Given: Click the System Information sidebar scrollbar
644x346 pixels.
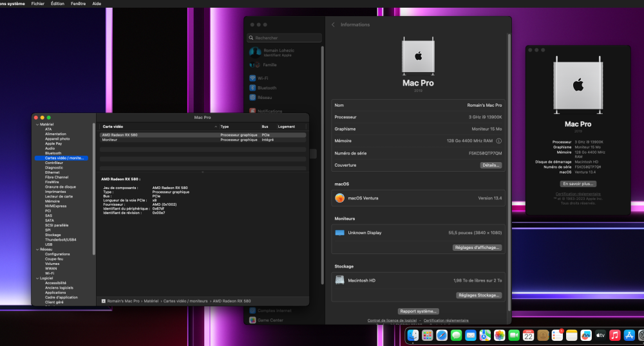Looking at the screenshot, I should pos(94,188).
